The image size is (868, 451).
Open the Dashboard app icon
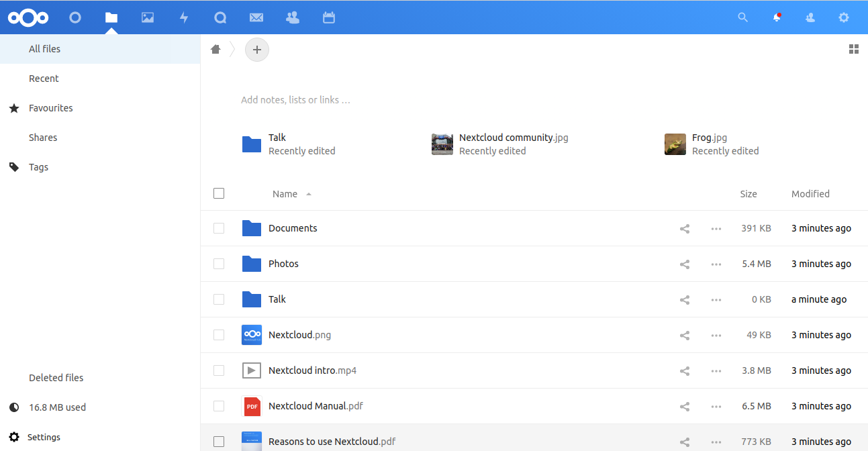tap(75, 17)
